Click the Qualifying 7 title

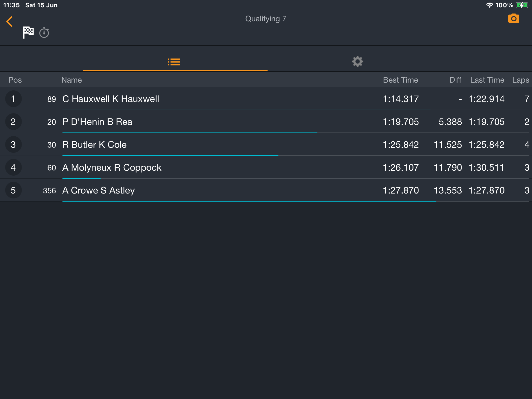point(266,19)
